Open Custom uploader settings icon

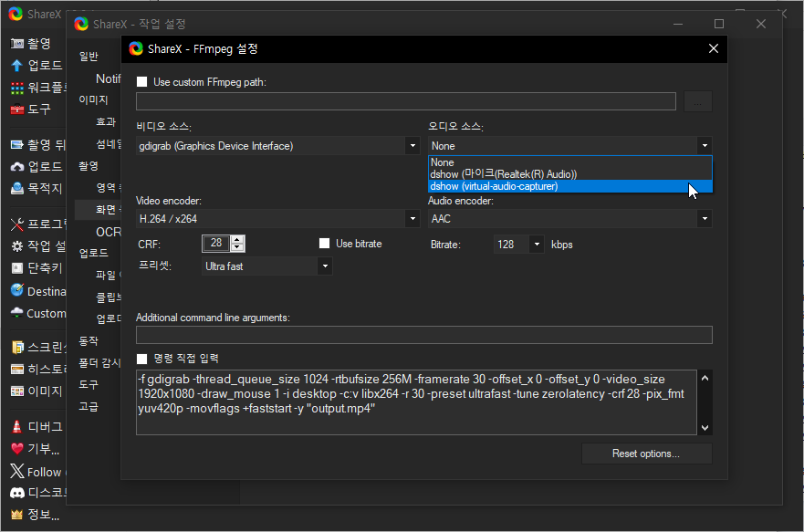tap(17, 313)
